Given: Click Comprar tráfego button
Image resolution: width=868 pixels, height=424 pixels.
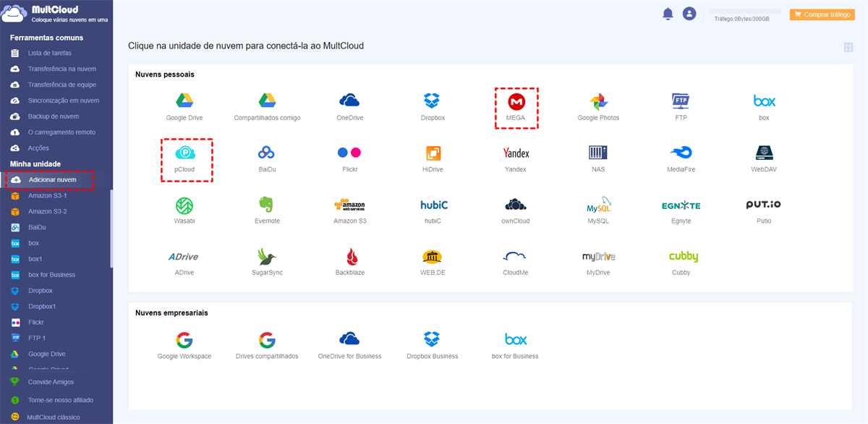Looking at the screenshot, I should click(x=822, y=14).
